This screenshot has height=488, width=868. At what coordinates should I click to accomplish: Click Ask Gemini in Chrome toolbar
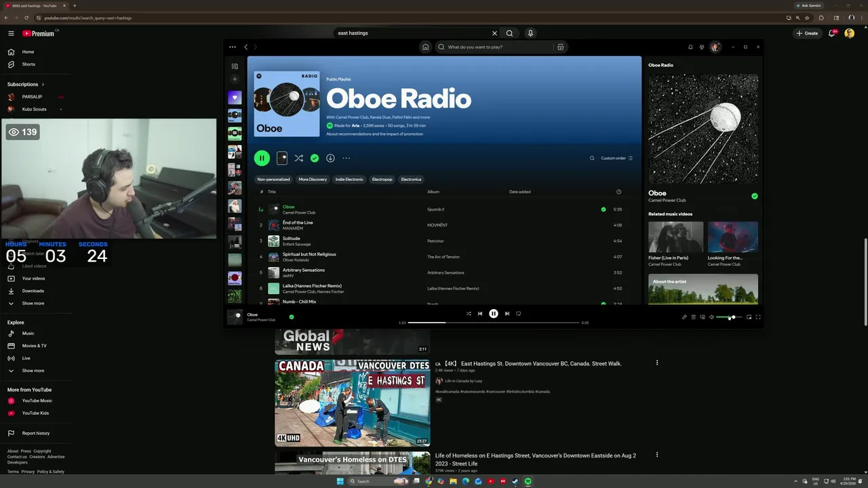click(808, 5)
